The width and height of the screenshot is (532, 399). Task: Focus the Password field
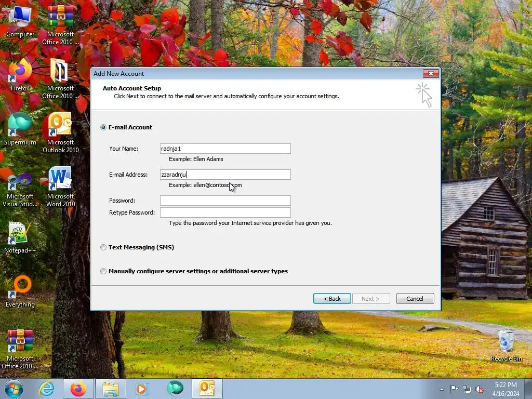[x=225, y=201]
